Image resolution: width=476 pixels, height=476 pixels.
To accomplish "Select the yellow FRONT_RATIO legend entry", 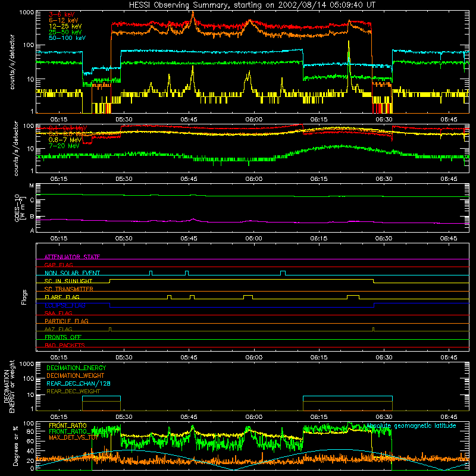I will click(x=68, y=425).
